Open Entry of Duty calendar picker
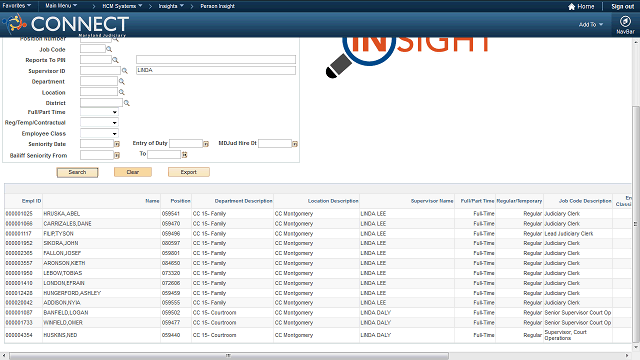 [x=206, y=144]
